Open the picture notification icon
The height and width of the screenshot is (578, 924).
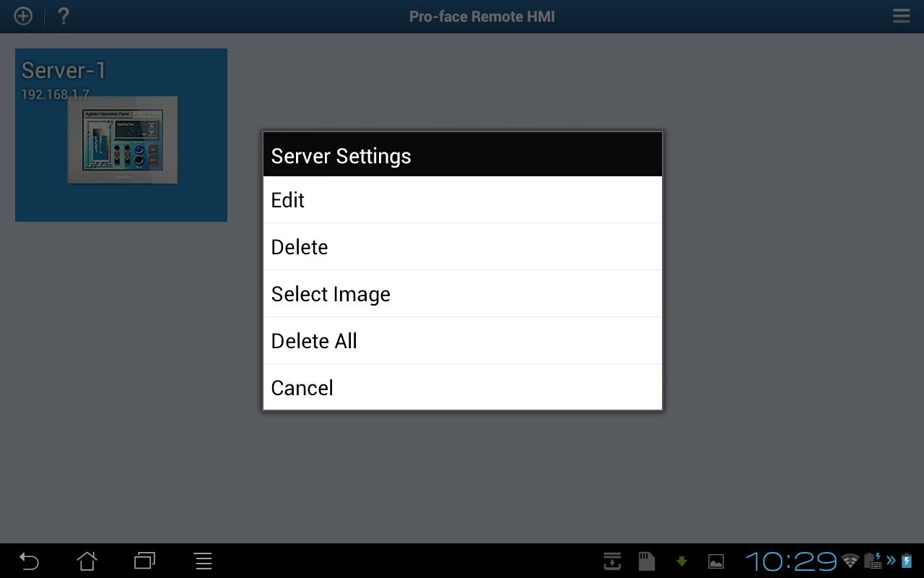pyautogui.click(x=716, y=561)
